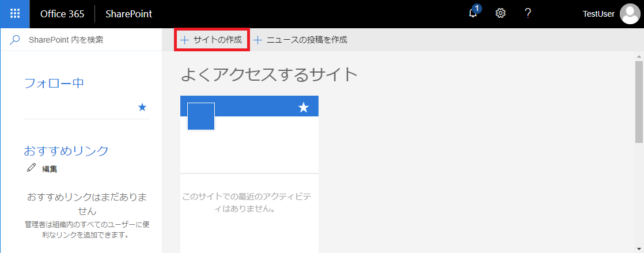Focus the SharePoint 内を検索 search box
The image size is (644, 253).
[81, 40]
